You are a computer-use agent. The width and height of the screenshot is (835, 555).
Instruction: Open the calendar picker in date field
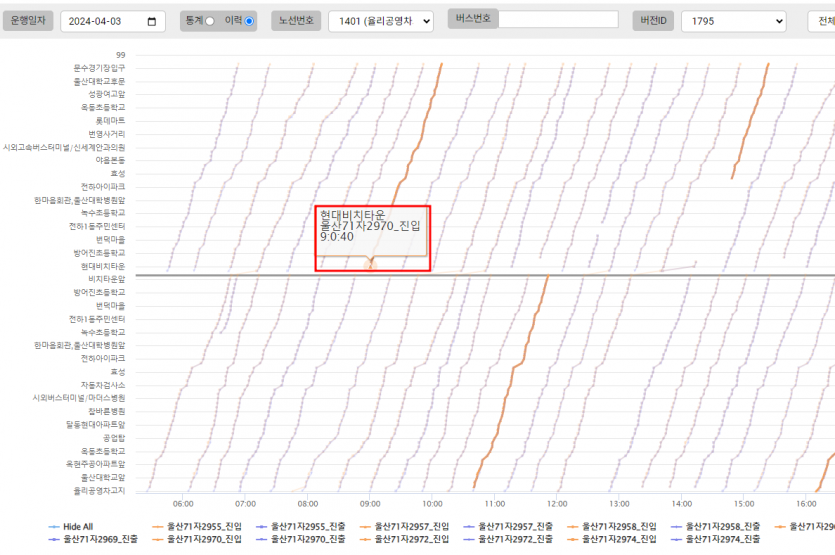point(151,21)
